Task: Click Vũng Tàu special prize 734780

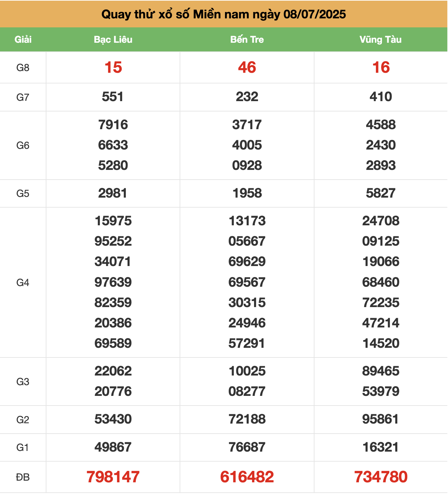Action: (x=381, y=477)
